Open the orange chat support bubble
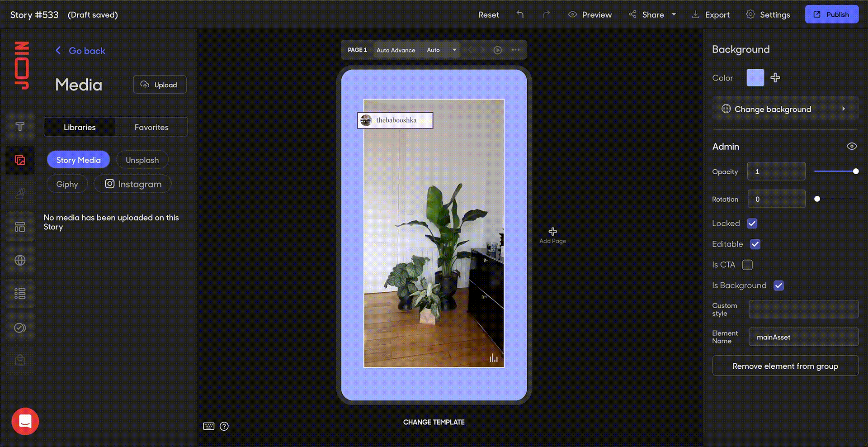 (x=25, y=421)
